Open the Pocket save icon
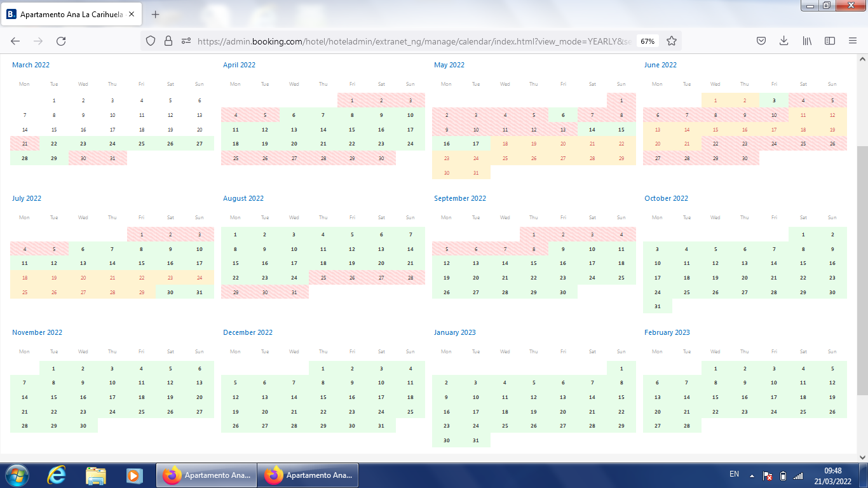The width and height of the screenshot is (868, 488). click(x=761, y=41)
